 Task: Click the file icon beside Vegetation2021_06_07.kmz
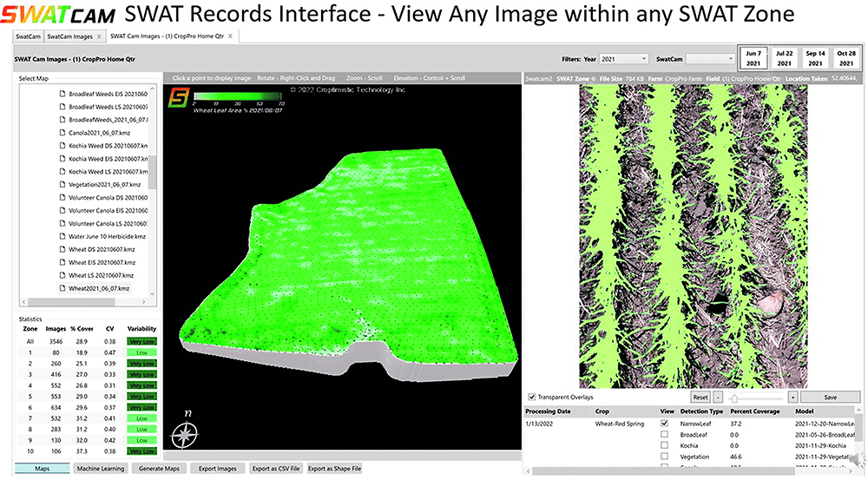tap(62, 184)
